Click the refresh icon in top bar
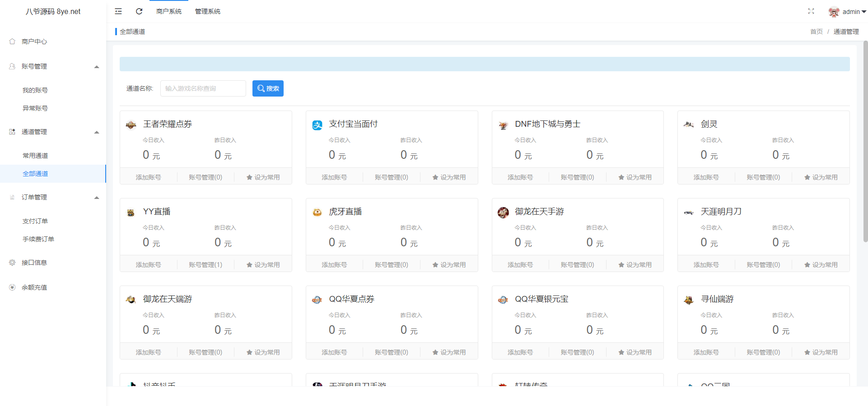Image resolution: width=868 pixels, height=406 pixels. (x=139, y=11)
